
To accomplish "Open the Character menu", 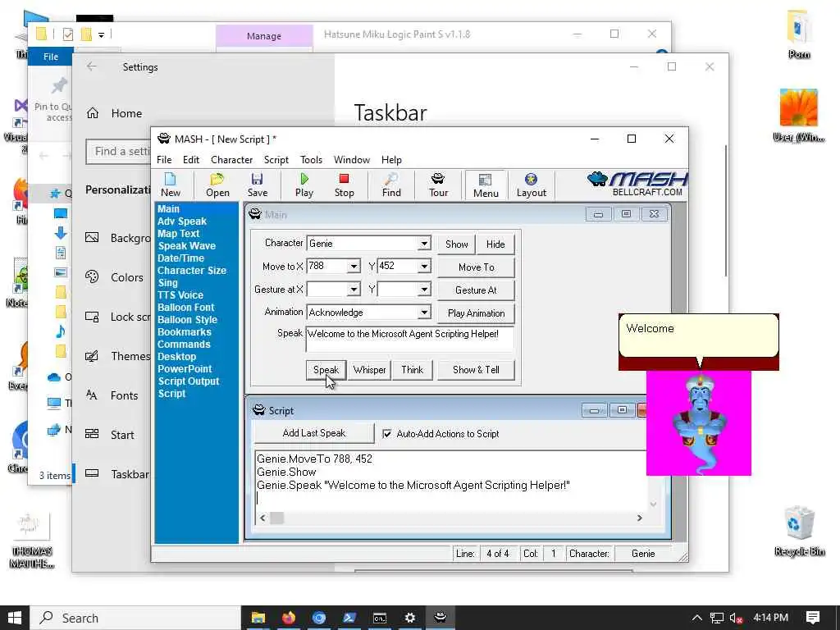I will 231,160.
